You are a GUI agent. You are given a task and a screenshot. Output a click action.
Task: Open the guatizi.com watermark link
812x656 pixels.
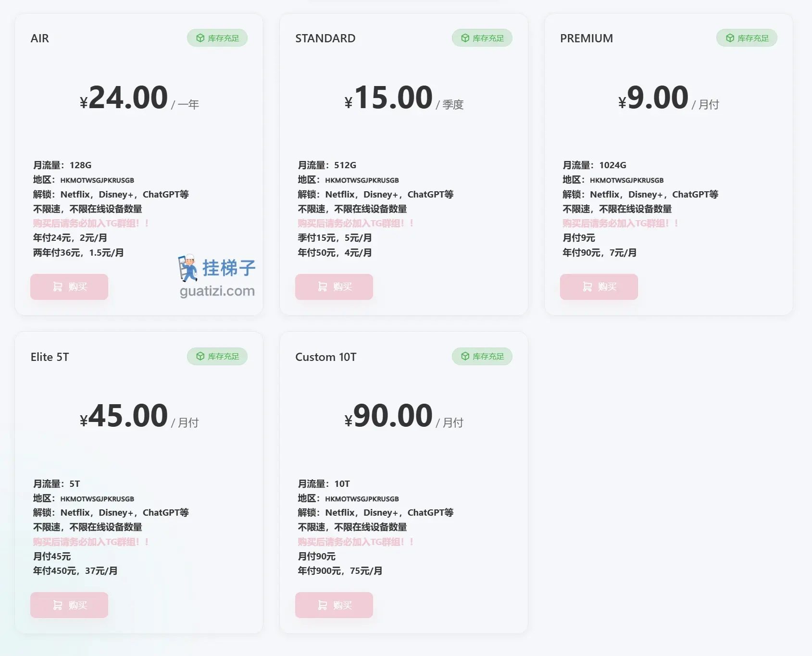click(217, 291)
